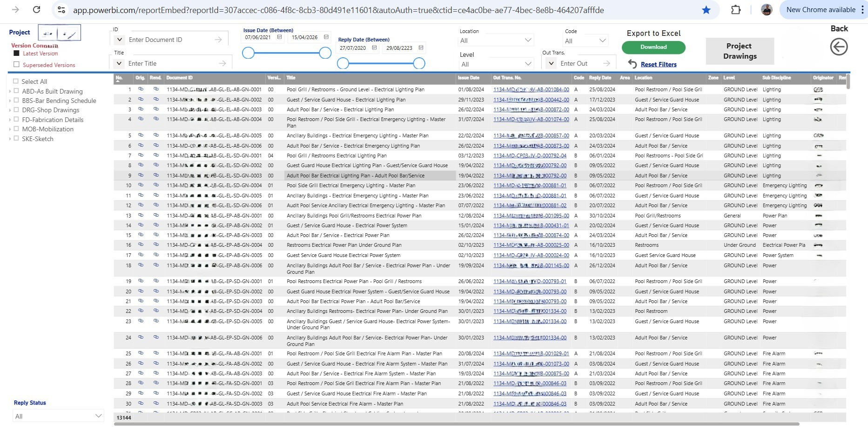Sort by the Issue Date column header
The width and height of the screenshot is (868, 427).
tap(468, 78)
